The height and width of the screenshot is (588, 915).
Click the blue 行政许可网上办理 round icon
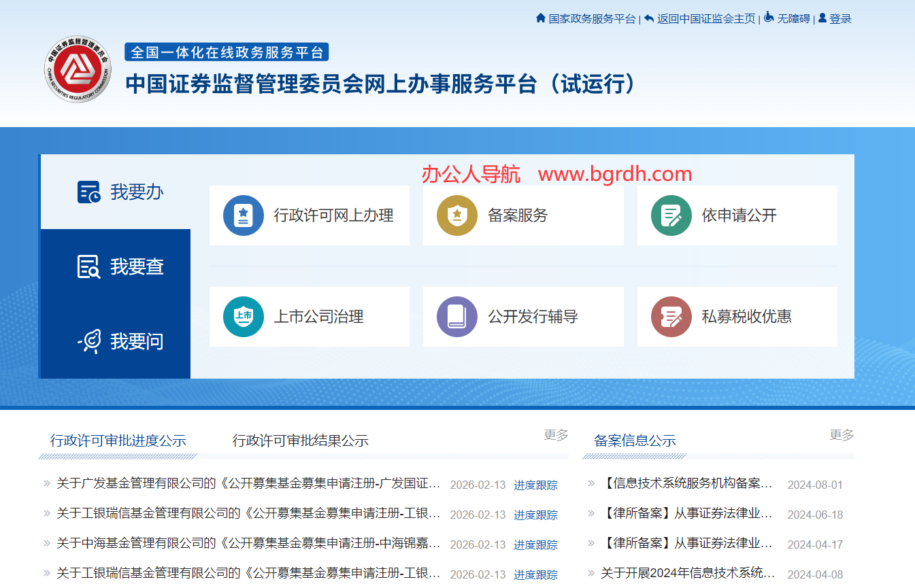[244, 215]
